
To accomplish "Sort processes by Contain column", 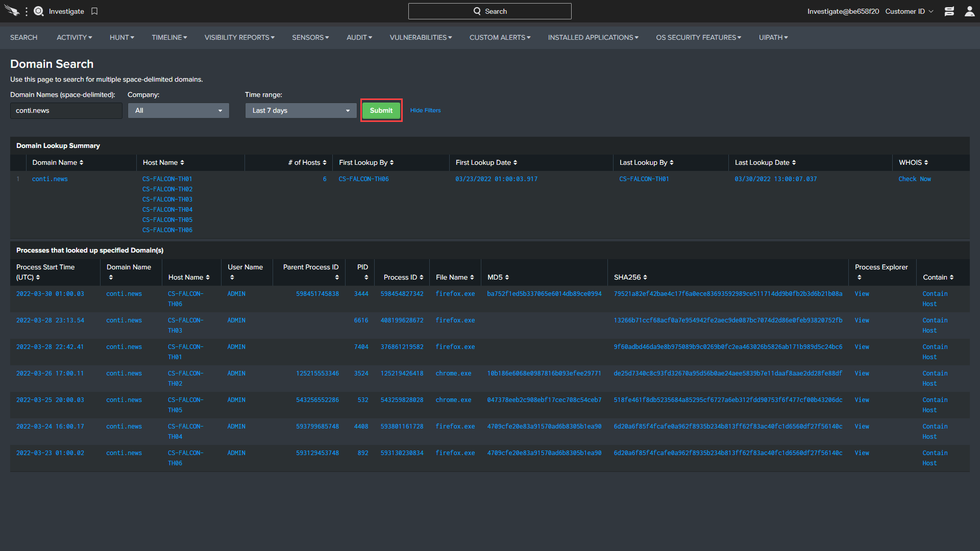I will (x=938, y=277).
